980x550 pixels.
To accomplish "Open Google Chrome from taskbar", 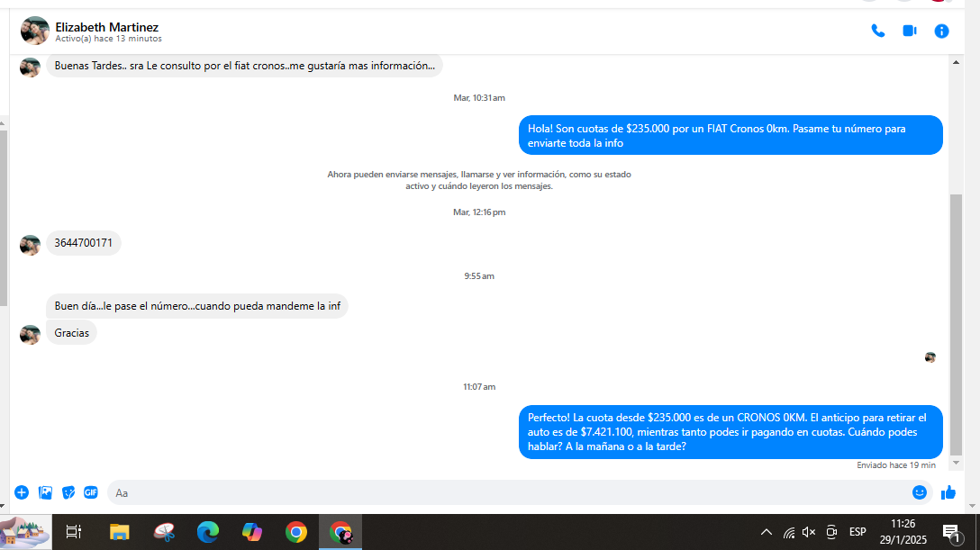I will (296, 532).
